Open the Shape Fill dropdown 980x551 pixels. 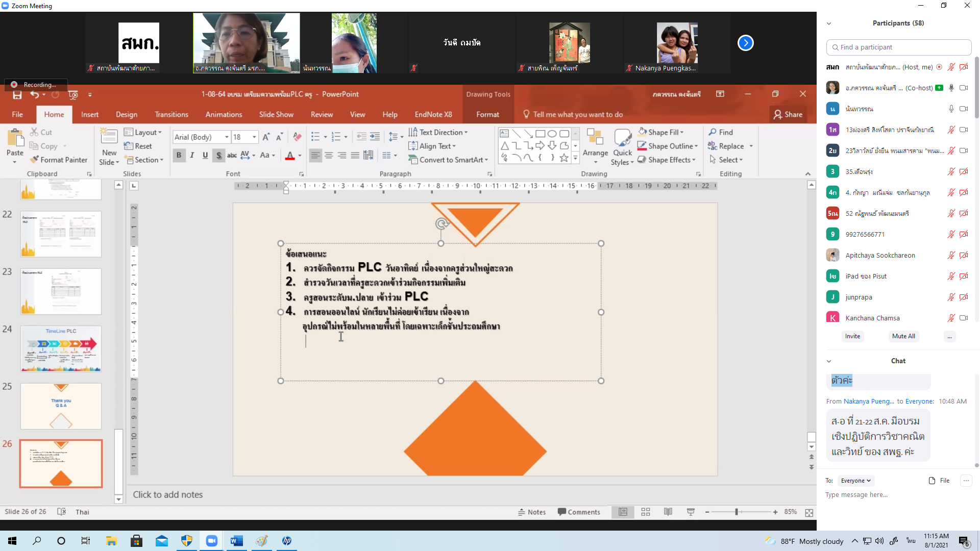pos(660,132)
